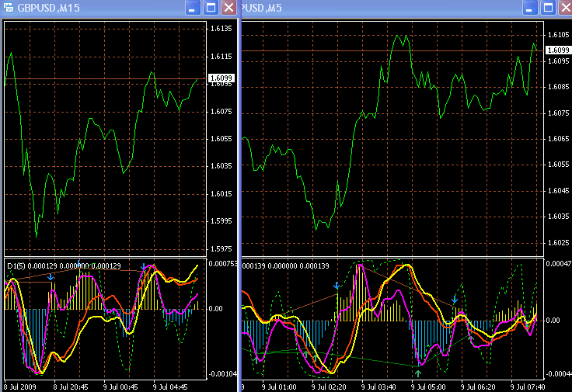The image size is (572, 392).
Task: Close the GBPUSD,M15 chart window
Action: [228, 8]
